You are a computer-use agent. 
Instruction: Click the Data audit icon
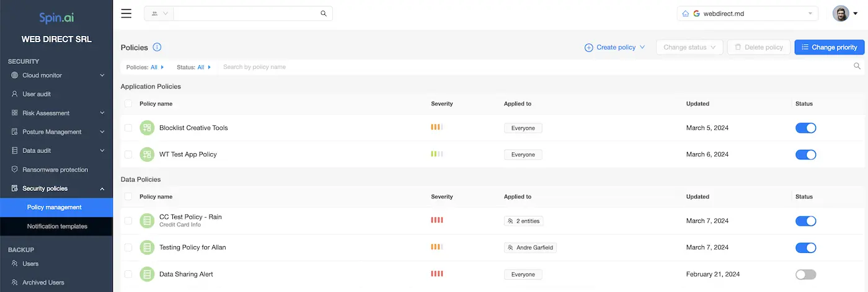(x=15, y=151)
